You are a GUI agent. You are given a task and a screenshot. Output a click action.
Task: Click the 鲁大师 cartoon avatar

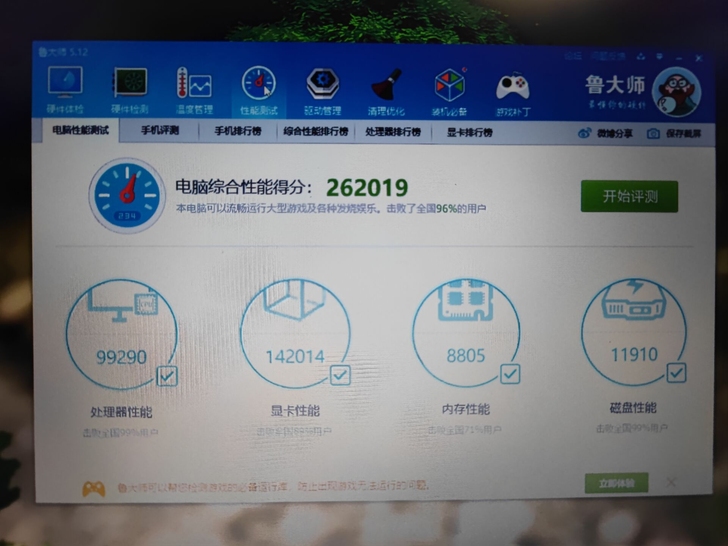(x=676, y=91)
